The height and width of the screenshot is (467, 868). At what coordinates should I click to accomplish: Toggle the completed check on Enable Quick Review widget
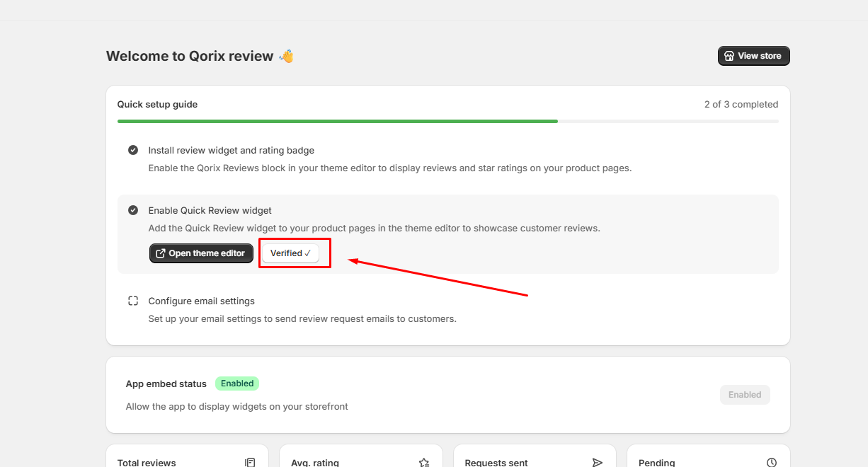click(133, 210)
